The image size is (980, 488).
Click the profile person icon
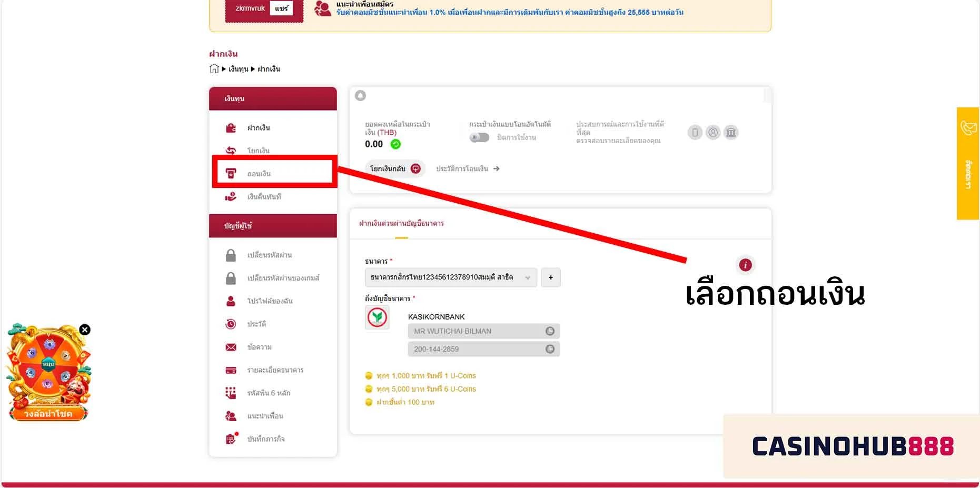[231, 301]
